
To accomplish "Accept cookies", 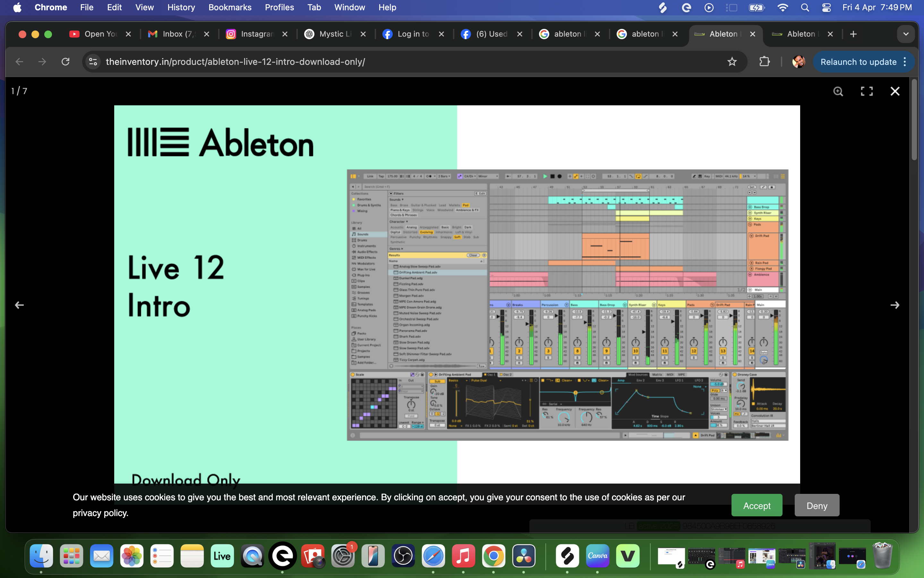I will tap(757, 505).
